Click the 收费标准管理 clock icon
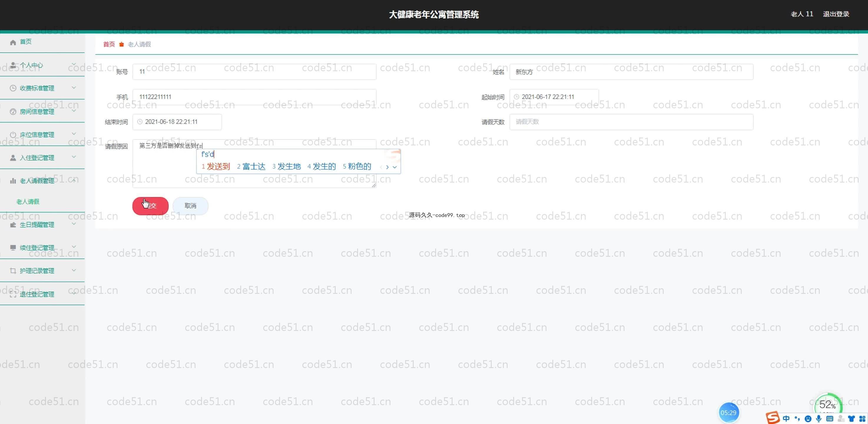The height and width of the screenshot is (424, 868). 13,88
